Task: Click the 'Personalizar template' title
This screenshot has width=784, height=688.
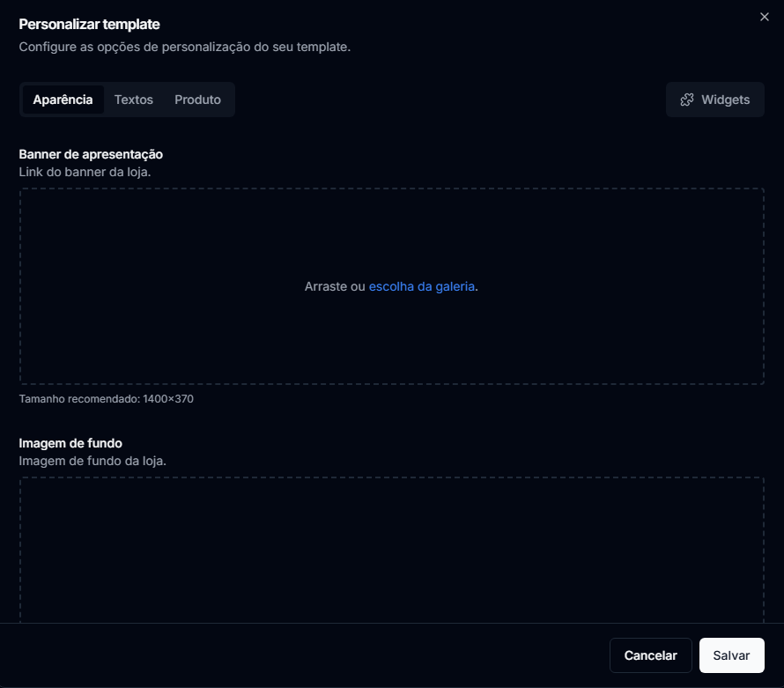Action: pos(90,24)
